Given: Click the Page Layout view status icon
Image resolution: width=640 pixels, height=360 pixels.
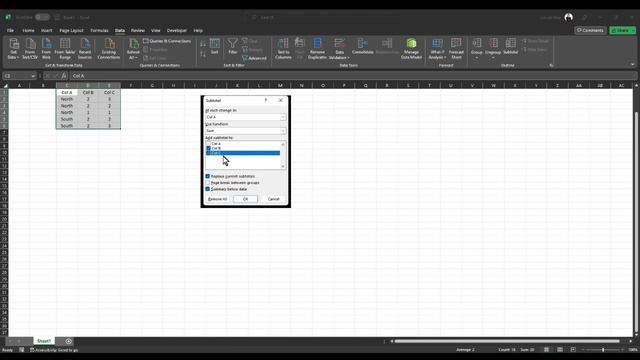Looking at the screenshot, I should click(x=560, y=350).
